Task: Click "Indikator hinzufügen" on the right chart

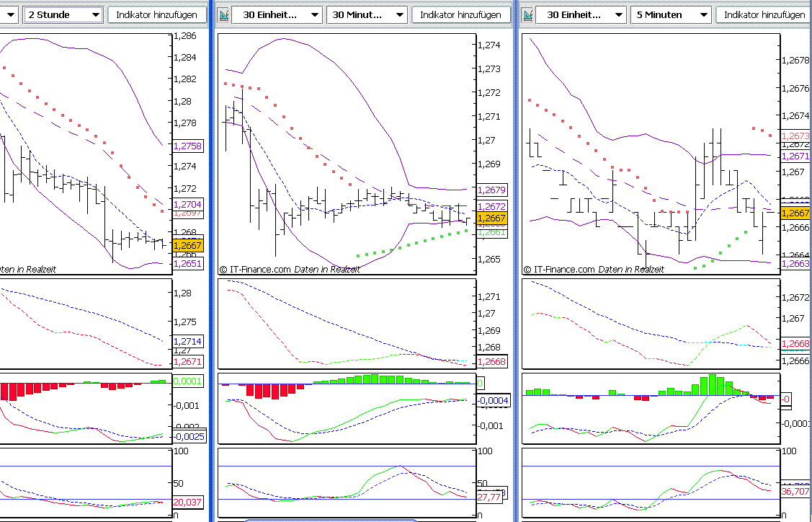Action: [764, 14]
